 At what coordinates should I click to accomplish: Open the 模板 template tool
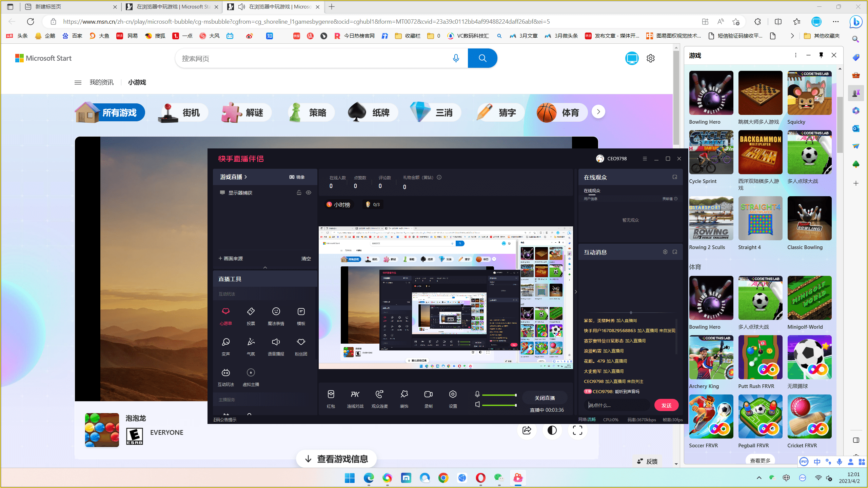coord(301,316)
